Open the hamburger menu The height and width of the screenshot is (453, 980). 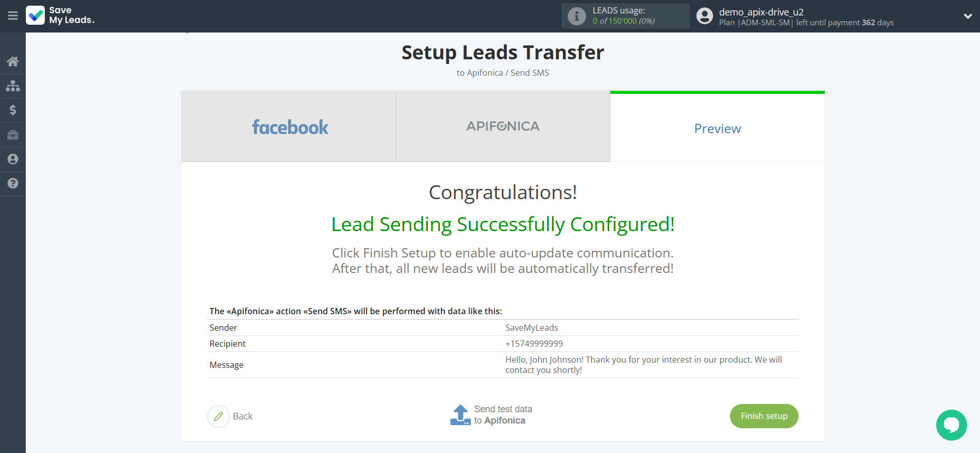click(x=13, y=16)
